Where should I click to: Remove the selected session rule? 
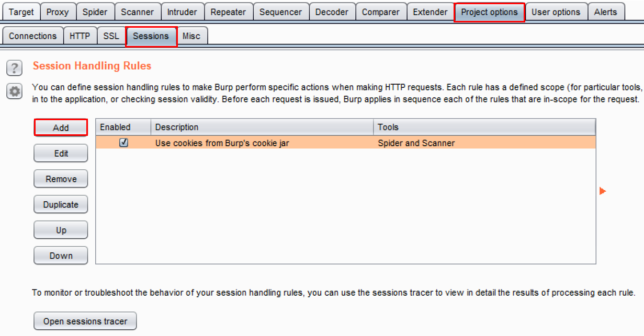[x=61, y=179]
